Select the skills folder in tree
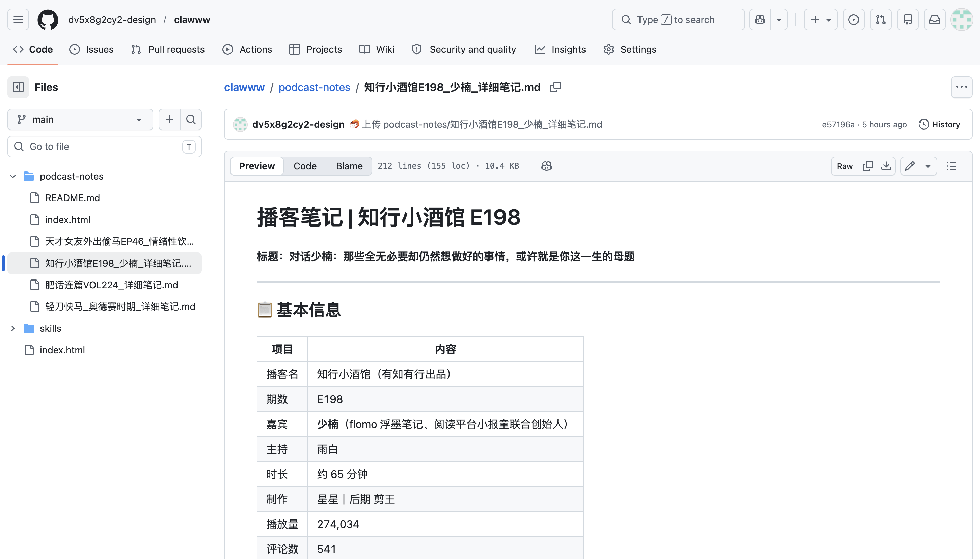This screenshot has width=980, height=559. click(50, 328)
